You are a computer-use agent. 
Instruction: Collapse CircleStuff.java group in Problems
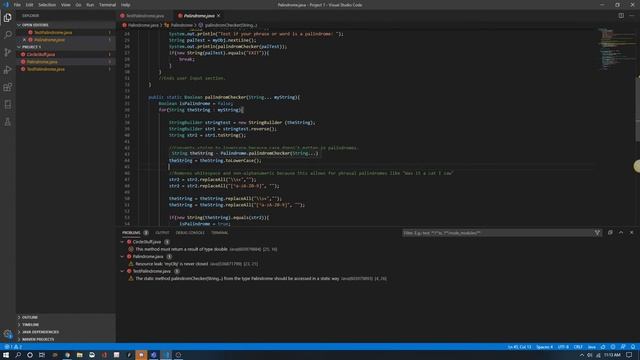(x=122, y=242)
